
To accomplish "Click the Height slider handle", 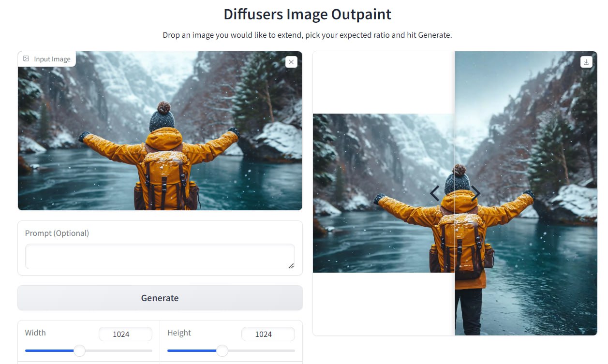I will 222,350.
